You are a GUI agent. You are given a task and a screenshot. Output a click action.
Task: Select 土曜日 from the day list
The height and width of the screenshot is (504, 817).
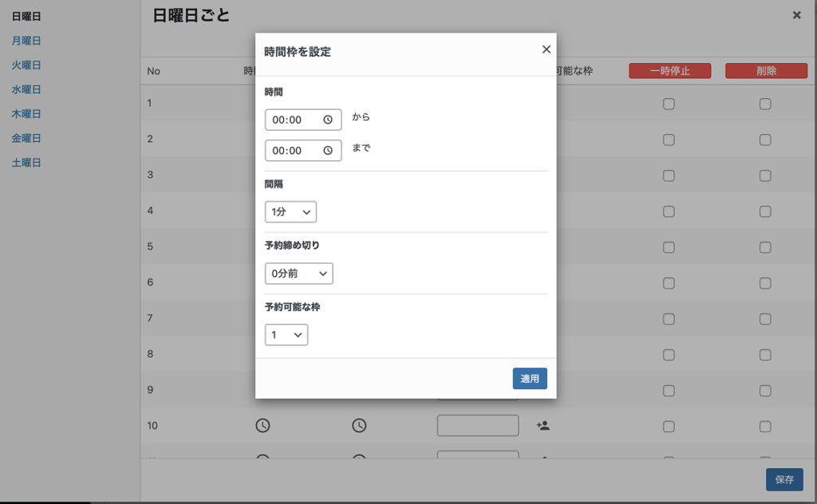pyautogui.click(x=26, y=163)
